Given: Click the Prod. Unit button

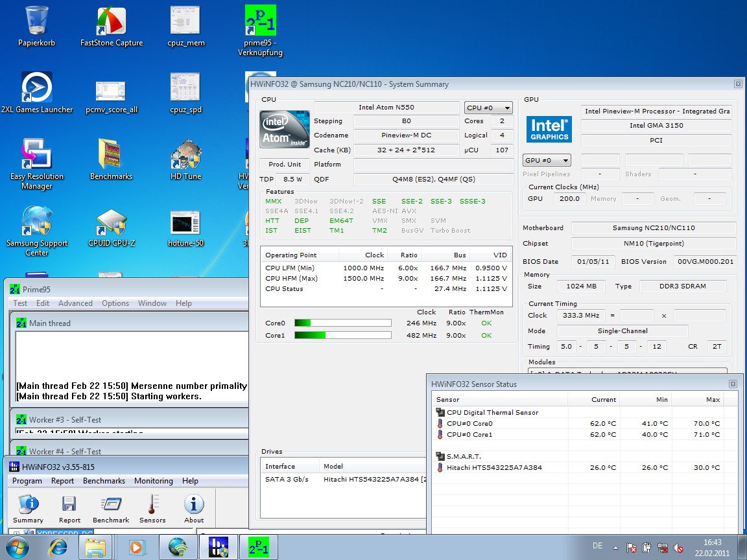Looking at the screenshot, I should point(285,164).
